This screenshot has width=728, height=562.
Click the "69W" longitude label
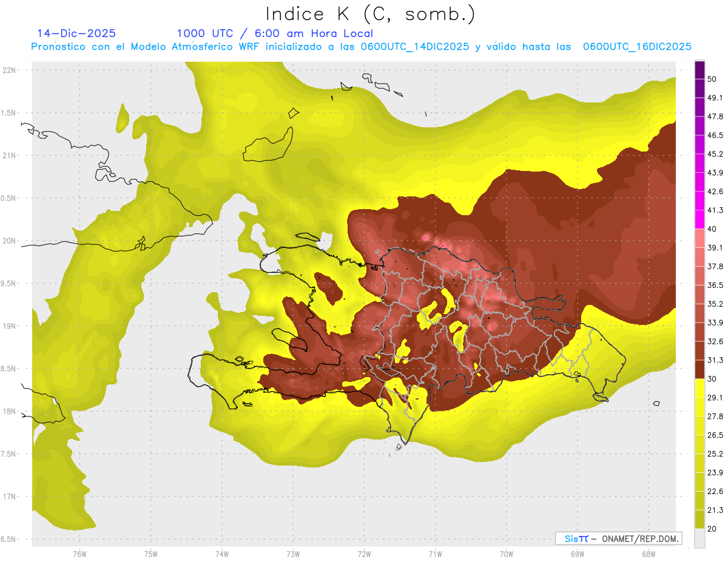[x=577, y=554]
